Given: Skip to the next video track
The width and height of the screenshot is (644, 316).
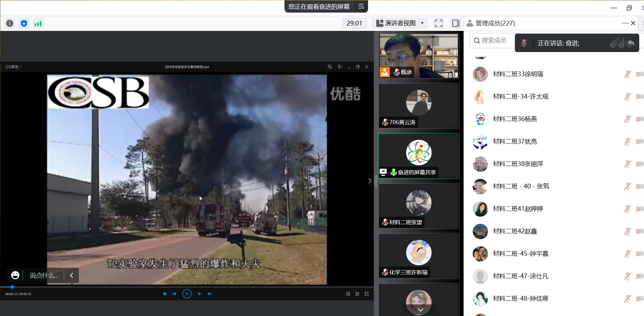Looking at the screenshot, I should point(199,294).
